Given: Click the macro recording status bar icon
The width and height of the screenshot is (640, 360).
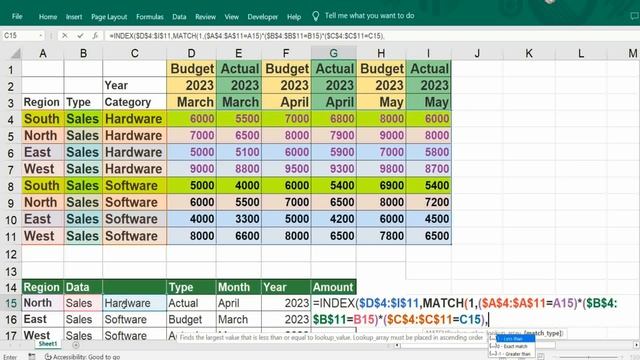Looking at the screenshot, I should click(31, 357).
